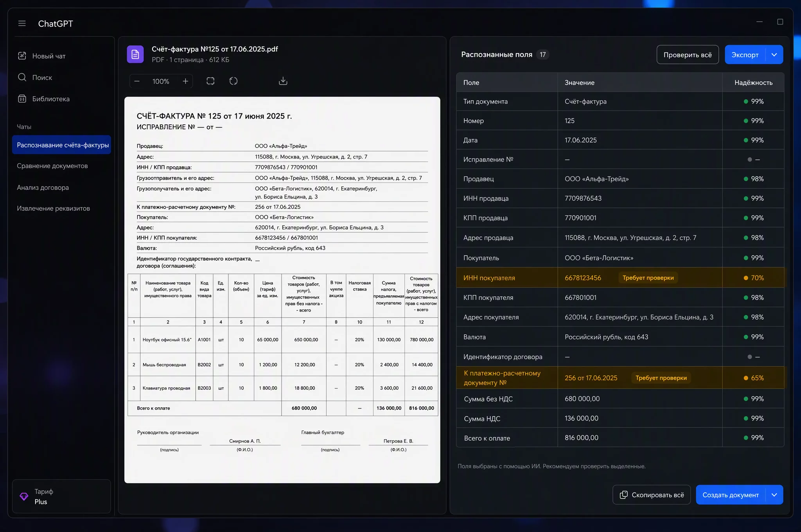Open the Извлечение реквизитов chat
The width and height of the screenshot is (801, 532).
click(54, 208)
